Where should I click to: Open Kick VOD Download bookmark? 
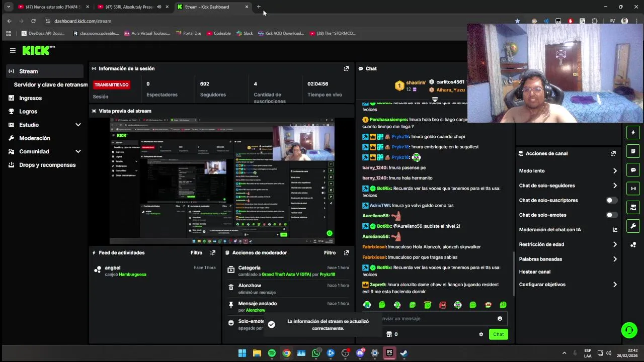281,33
